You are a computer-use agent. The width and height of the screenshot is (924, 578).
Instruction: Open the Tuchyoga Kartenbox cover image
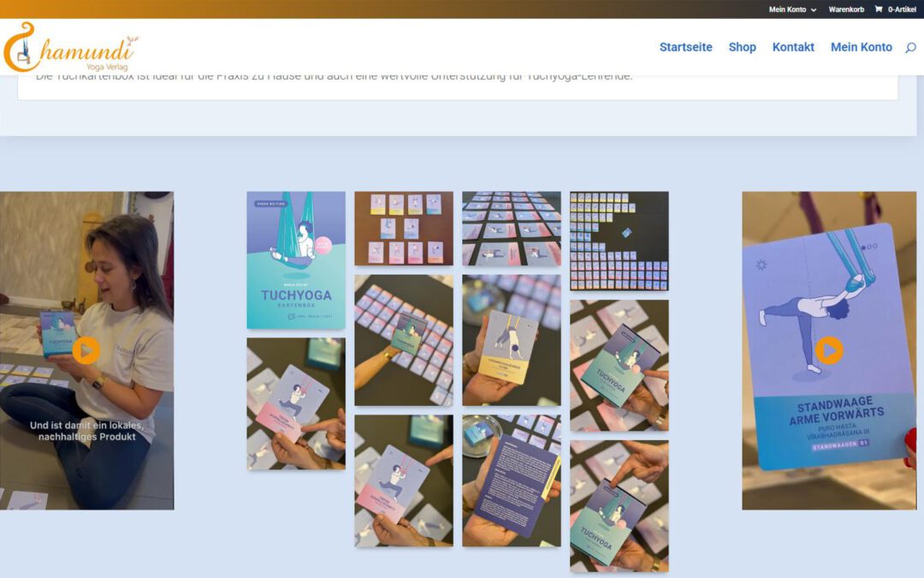[x=296, y=260]
